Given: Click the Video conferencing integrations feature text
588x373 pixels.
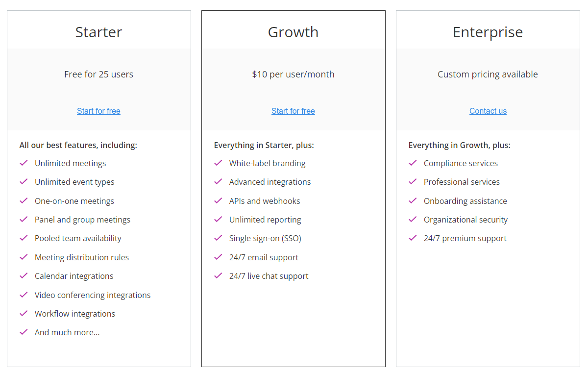Looking at the screenshot, I should tap(93, 295).
